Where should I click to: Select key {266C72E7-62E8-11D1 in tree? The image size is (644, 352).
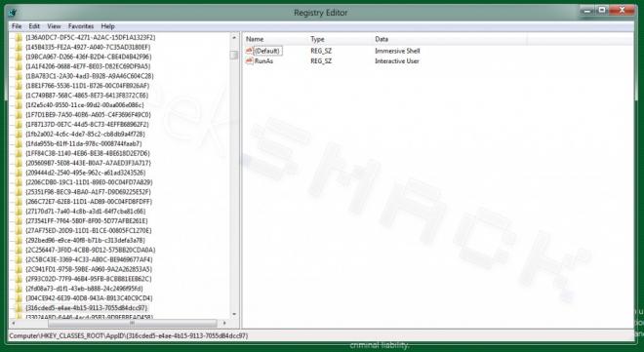(89, 202)
